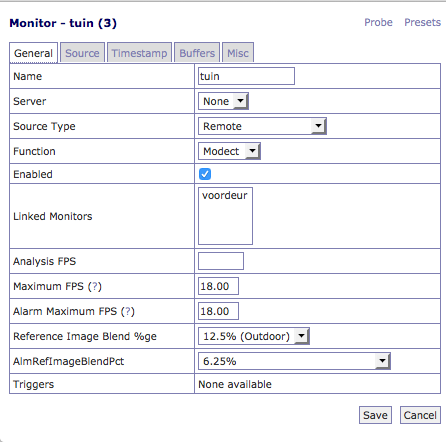Click the Probe link
The height and width of the screenshot is (442, 446).
coord(378,22)
